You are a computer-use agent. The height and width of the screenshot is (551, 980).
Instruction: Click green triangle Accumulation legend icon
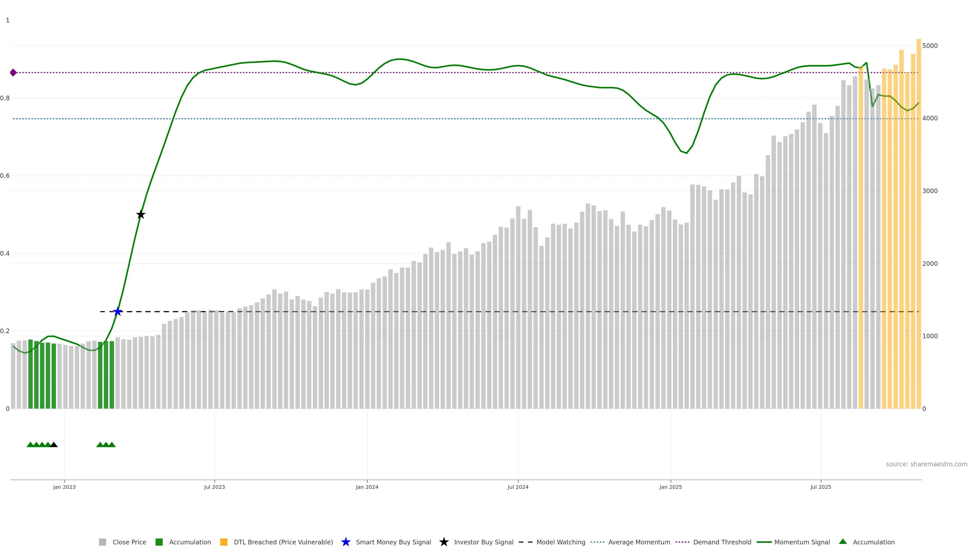tap(843, 542)
